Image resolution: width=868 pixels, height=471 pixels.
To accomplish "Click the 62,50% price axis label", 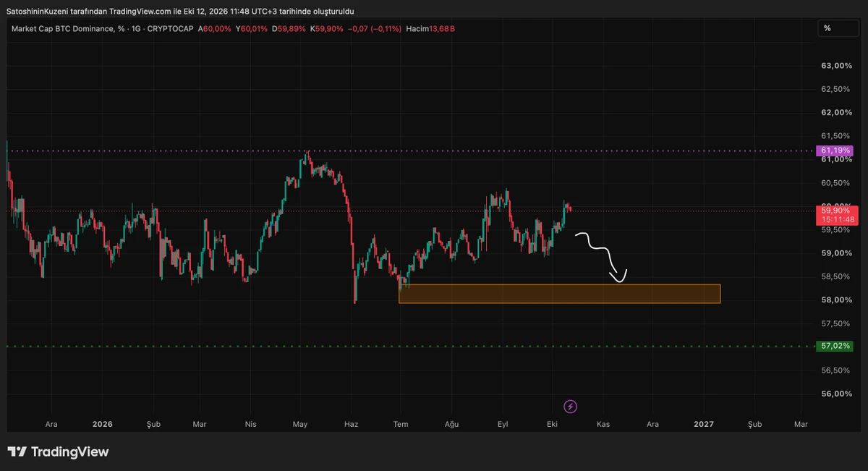I will [x=836, y=89].
